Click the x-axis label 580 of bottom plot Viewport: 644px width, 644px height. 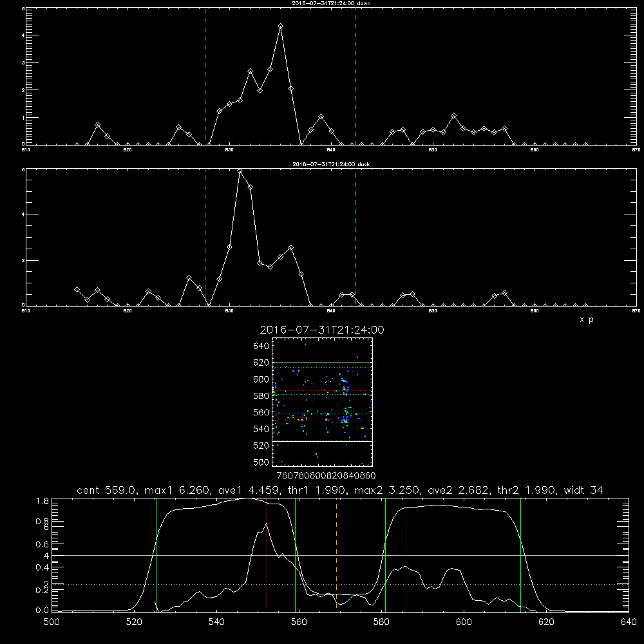(381, 622)
